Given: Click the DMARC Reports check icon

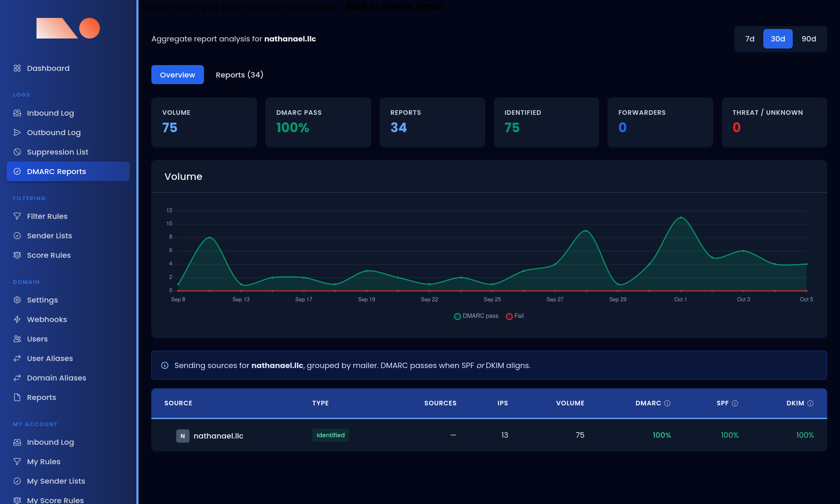Looking at the screenshot, I should pos(17,171).
